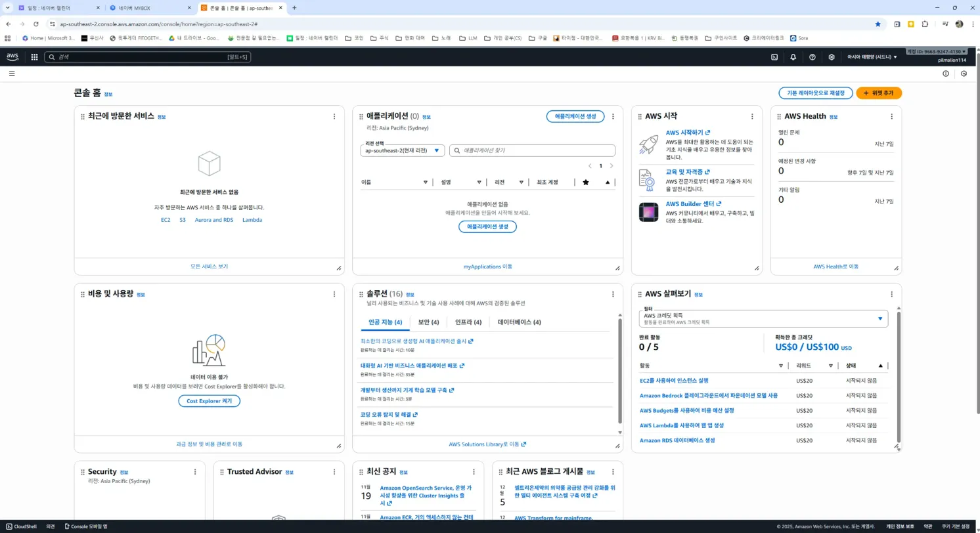This screenshot has width=980, height=533.
Task: Sort activities by the 리워드 column arrow
Action: point(831,366)
